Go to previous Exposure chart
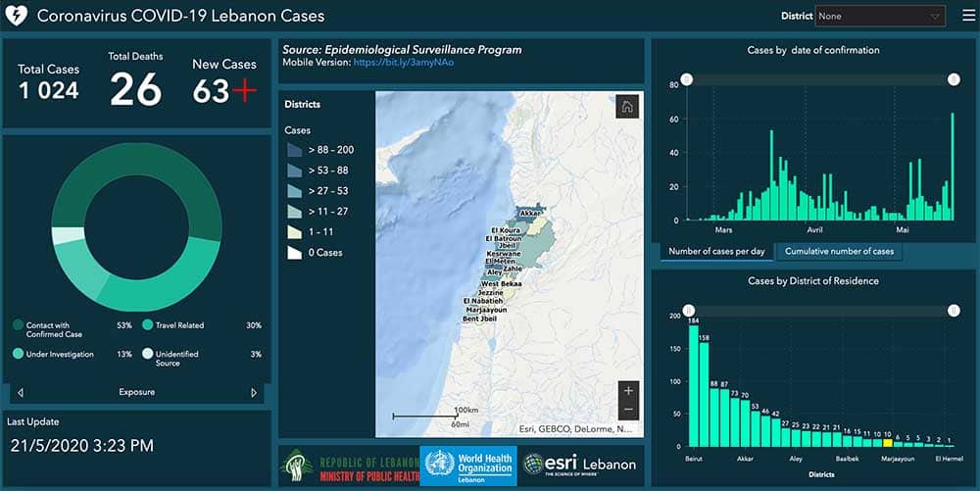Screen dimensions: 980x491 coord(21,393)
